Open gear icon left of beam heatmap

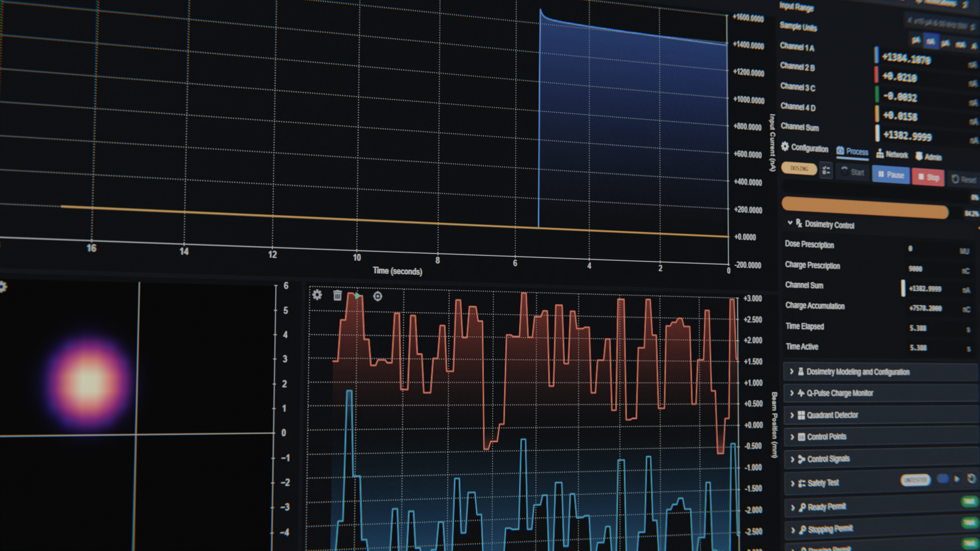[x=3, y=287]
